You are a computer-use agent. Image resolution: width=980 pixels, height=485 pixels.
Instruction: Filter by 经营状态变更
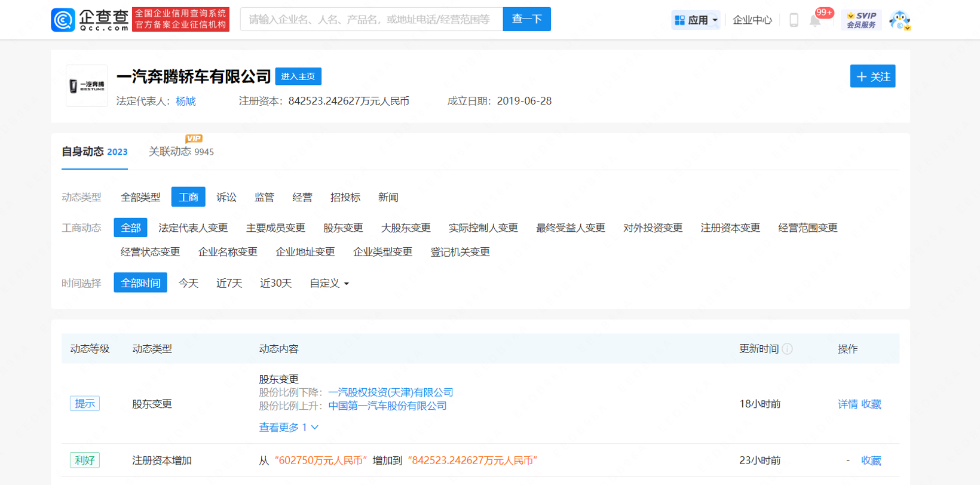coord(150,252)
